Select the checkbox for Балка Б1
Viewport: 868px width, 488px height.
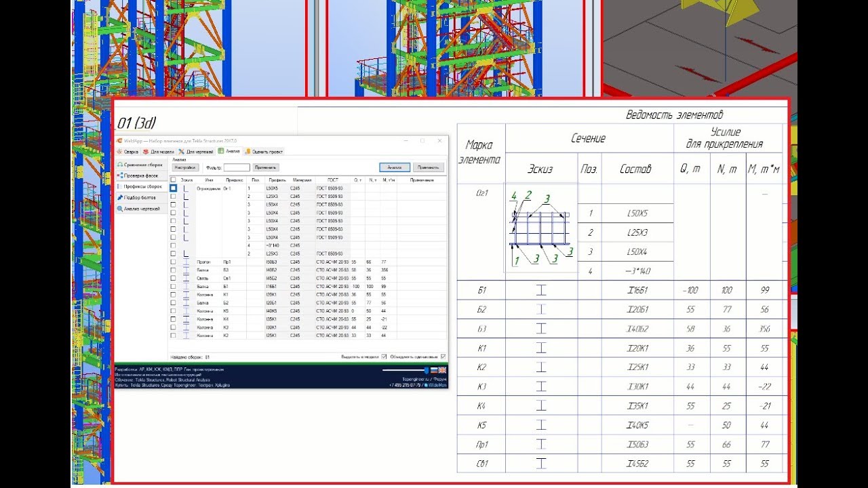pyautogui.click(x=173, y=286)
